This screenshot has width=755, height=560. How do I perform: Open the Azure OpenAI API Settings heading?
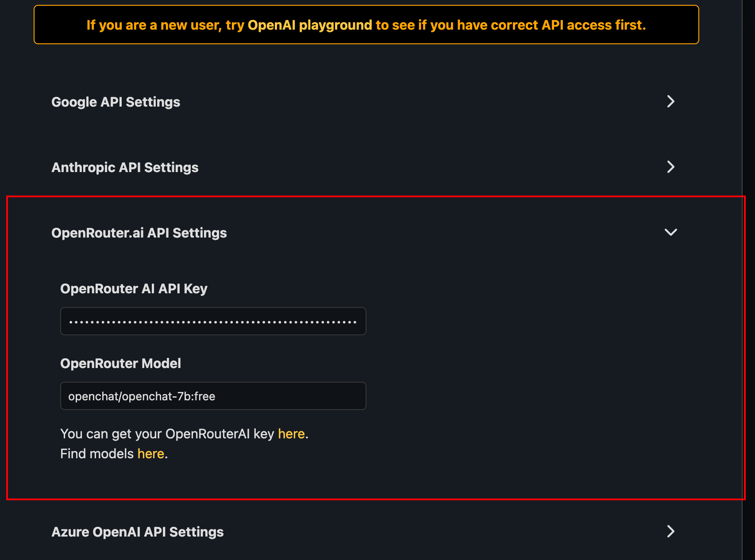click(138, 532)
